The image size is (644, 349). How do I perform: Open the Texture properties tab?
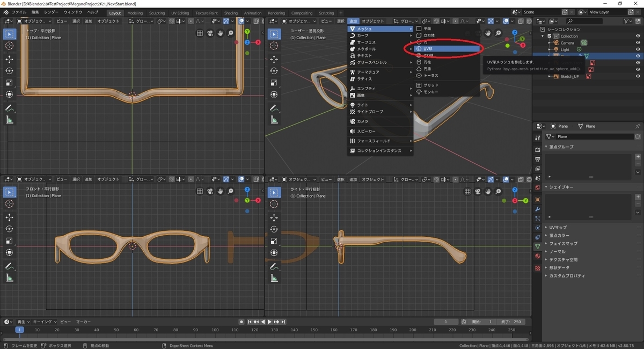(x=538, y=267)
